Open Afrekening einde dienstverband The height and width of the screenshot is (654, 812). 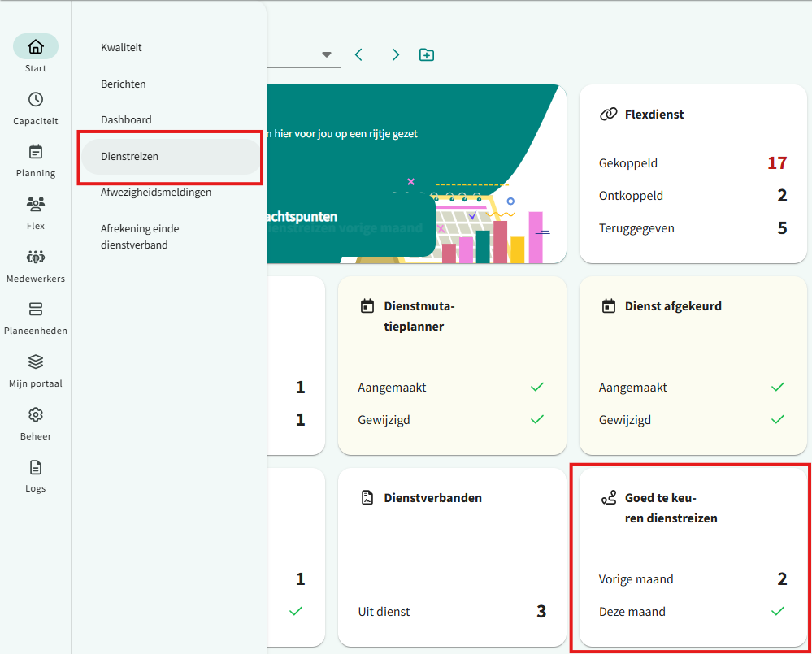[140, 236]
